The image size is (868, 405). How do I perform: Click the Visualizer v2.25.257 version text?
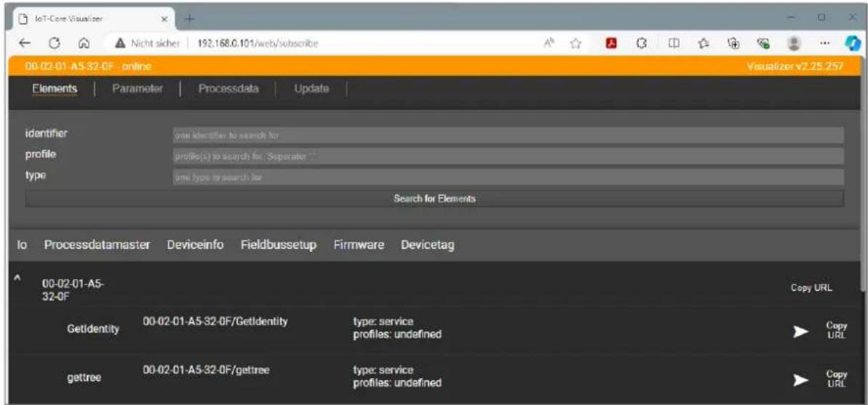coord(795,66)
